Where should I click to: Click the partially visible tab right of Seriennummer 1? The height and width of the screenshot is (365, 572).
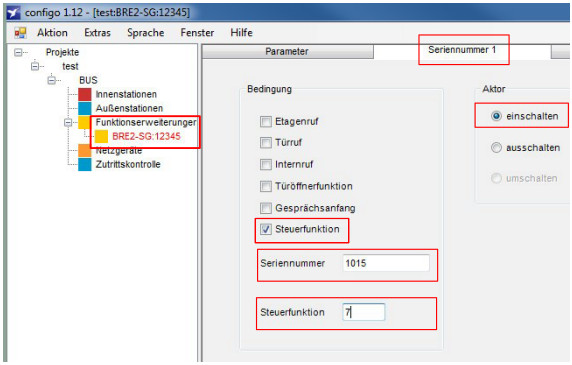coord(560,51)
